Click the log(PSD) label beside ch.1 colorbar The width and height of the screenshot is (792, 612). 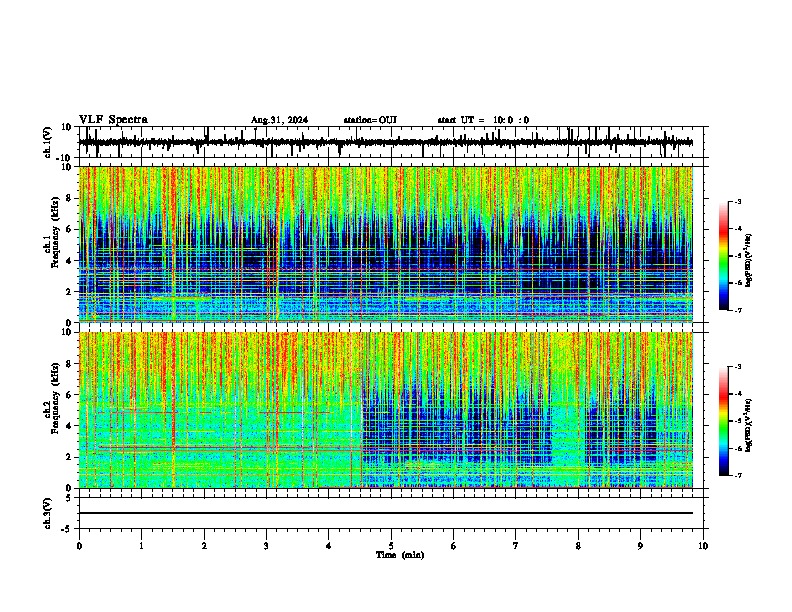click(749, 261)
